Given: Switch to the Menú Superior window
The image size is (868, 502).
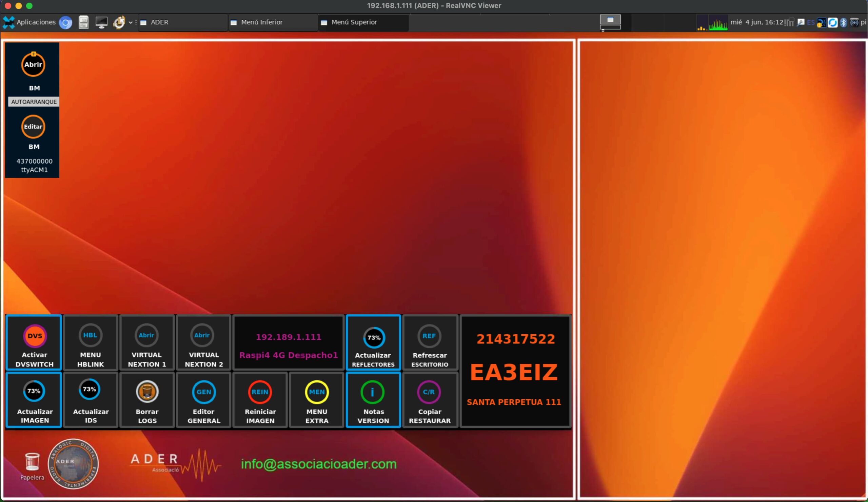Looking at the screenshot, I should (363, 22).
